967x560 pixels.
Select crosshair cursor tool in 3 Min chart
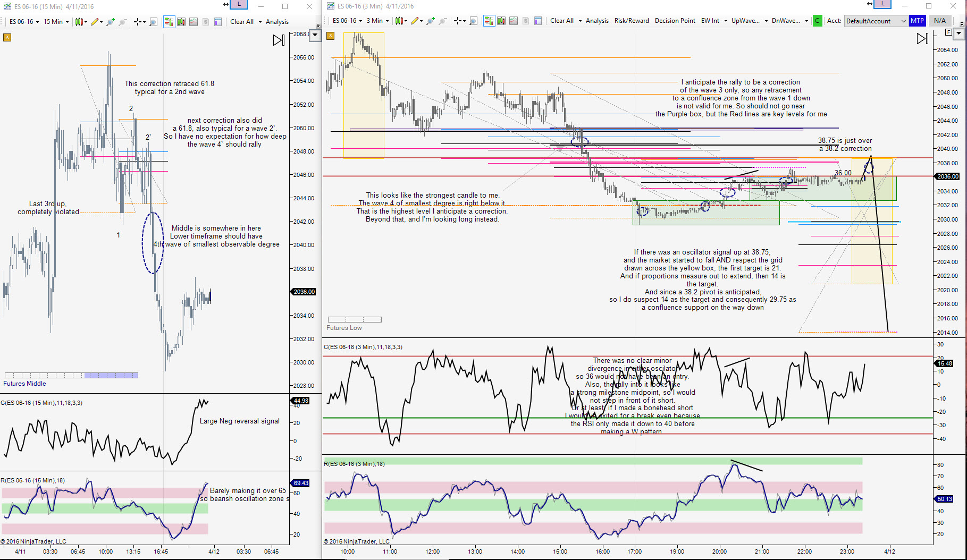(x=458, y=21)
